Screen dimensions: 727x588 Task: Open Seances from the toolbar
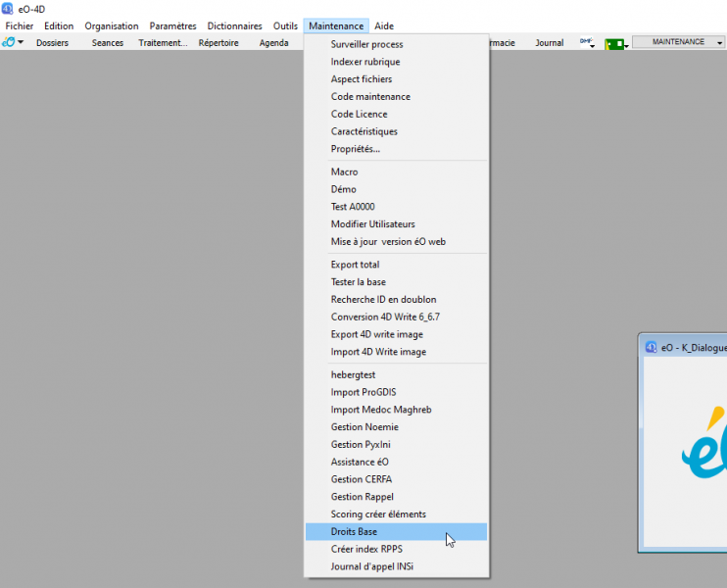(108, 43)
